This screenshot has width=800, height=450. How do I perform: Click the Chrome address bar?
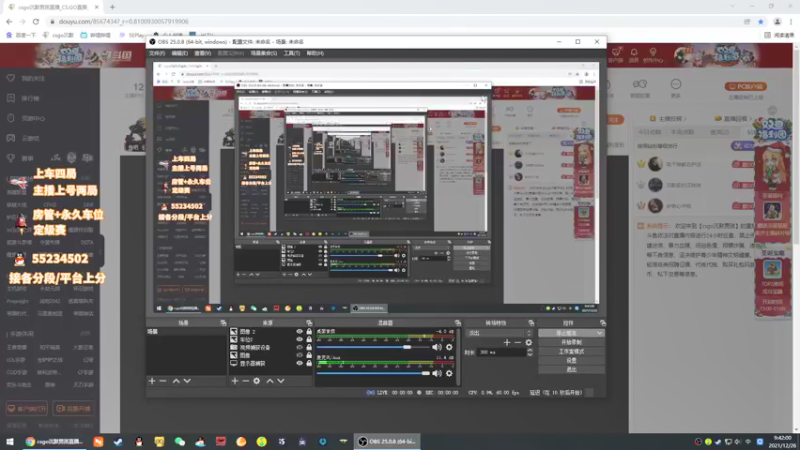[393, 21]
